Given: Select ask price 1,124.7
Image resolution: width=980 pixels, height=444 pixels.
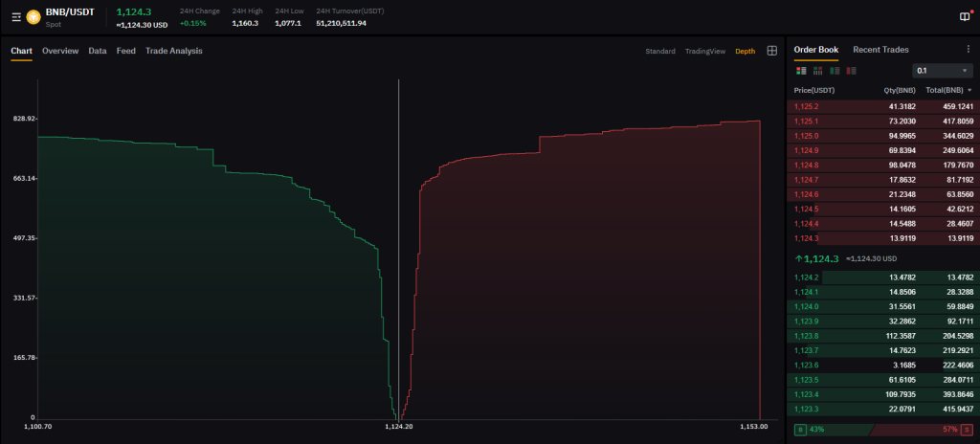Looking at the screenshot, I should pos(806,180).
